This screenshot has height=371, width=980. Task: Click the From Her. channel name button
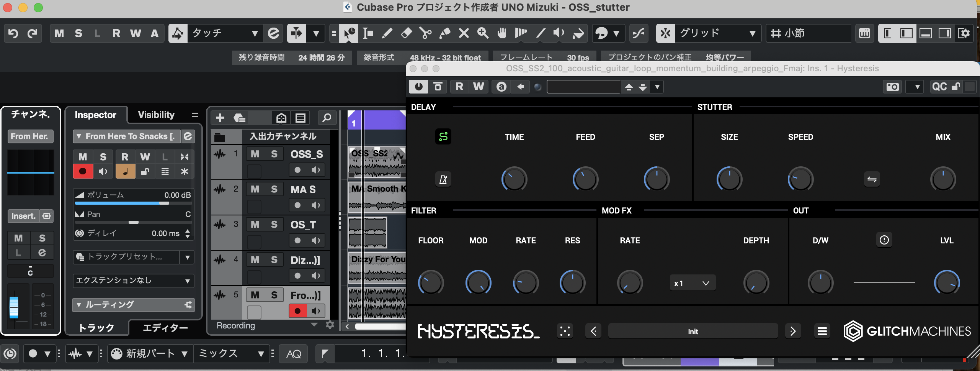coord(30,136)
